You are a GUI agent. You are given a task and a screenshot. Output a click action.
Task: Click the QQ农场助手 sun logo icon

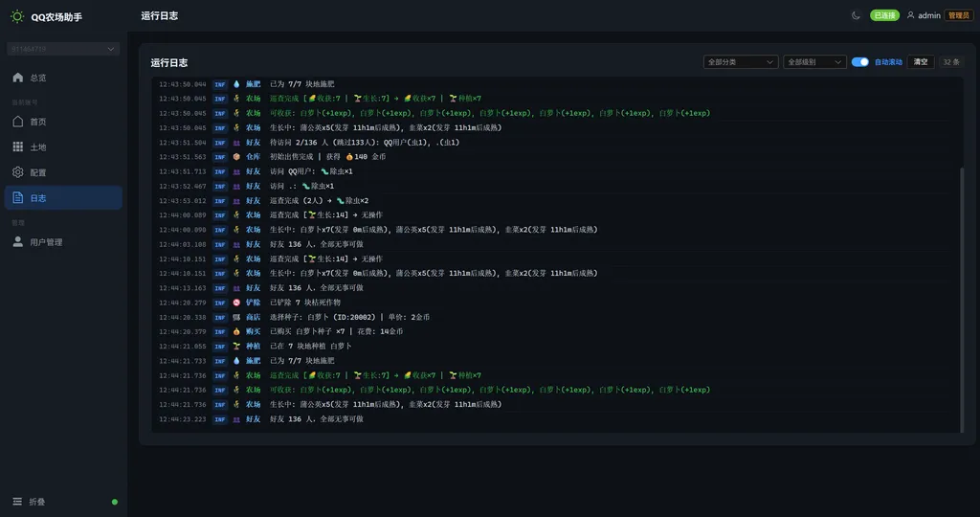pyautogui.click(x=17, y=16)
